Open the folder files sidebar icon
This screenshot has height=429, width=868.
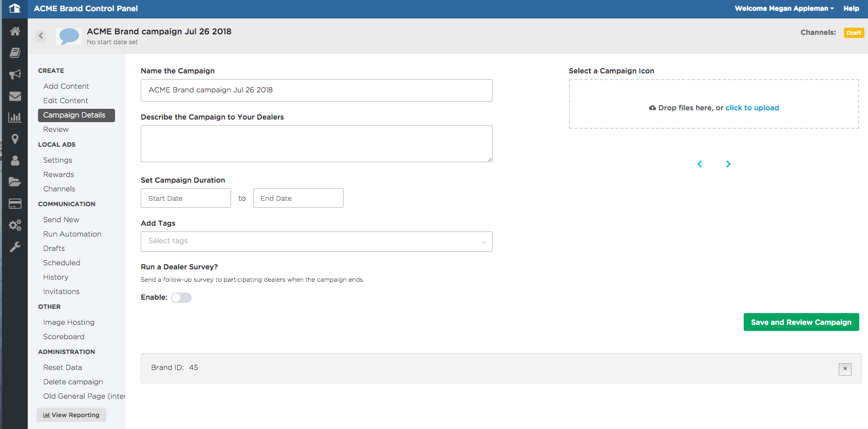tap(15, 182)
